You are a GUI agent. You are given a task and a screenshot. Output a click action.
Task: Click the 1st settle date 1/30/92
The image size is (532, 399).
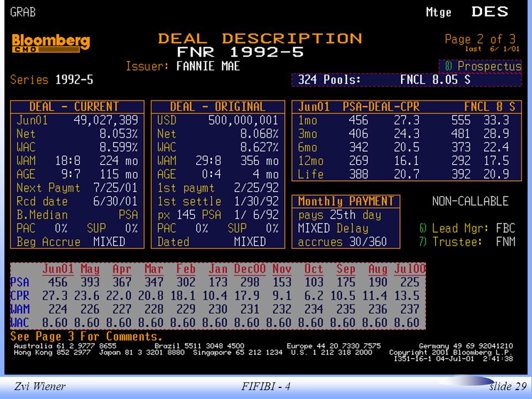(256, 202)
